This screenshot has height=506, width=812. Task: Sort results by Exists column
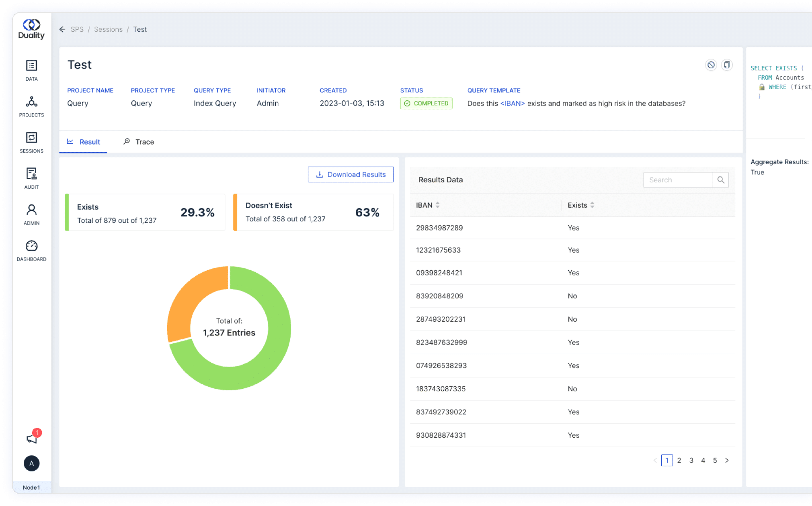[592, 205]
